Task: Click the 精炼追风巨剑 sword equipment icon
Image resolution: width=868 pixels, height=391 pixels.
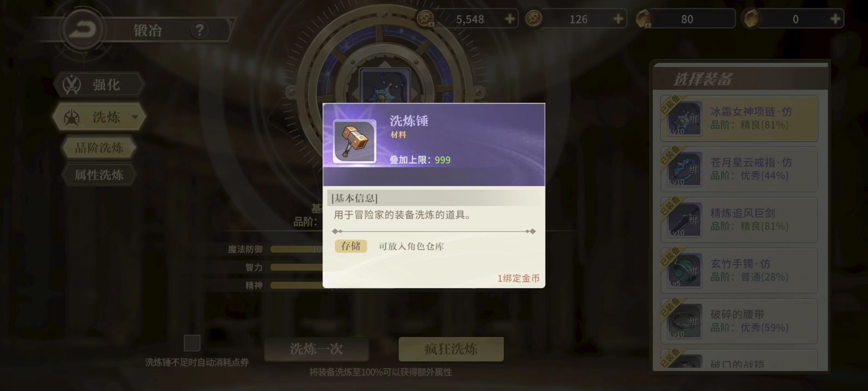Action: point(684,220)
